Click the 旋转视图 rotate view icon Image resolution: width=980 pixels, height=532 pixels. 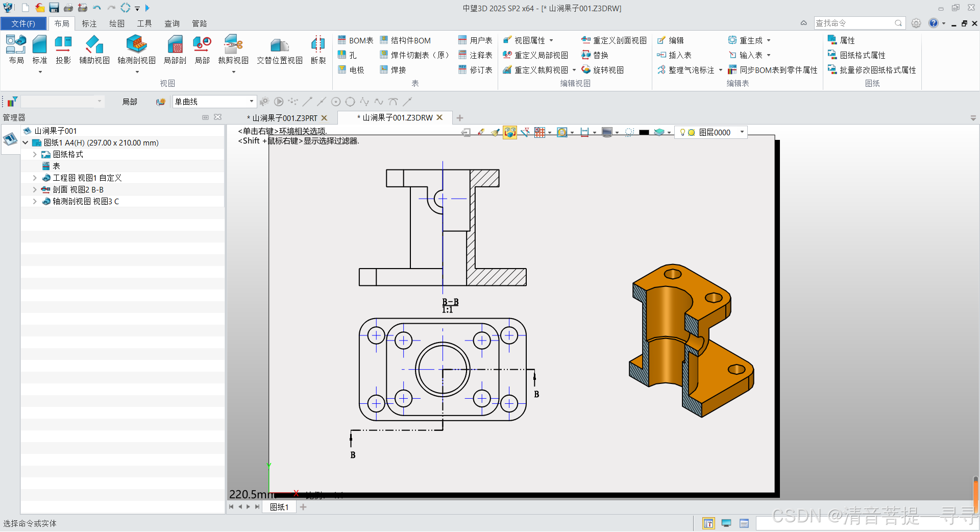click(586, 69)
